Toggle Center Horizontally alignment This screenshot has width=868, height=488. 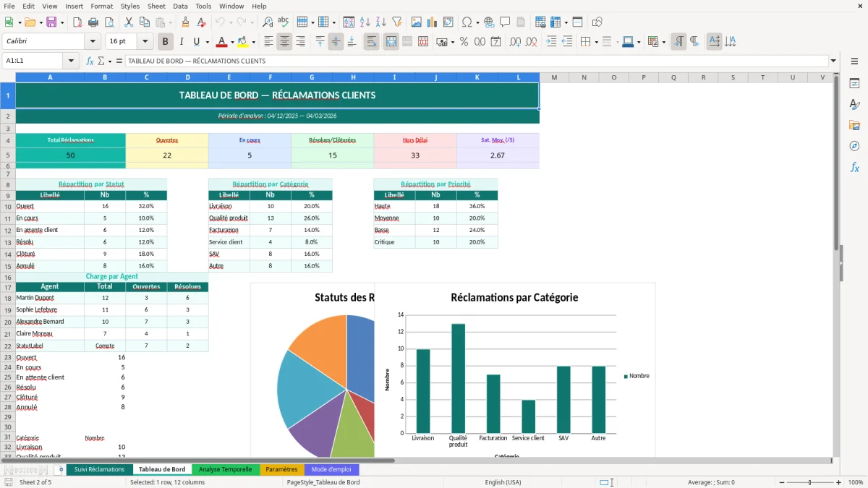[284, 42]
